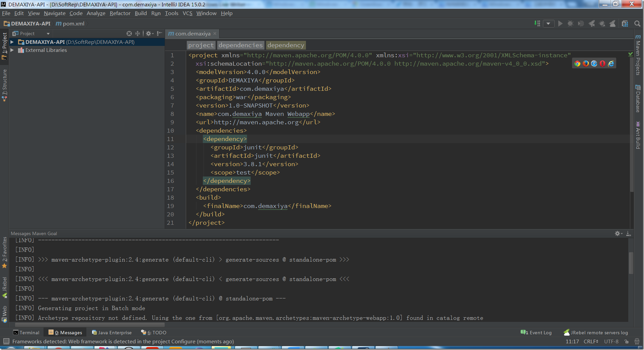Click the Search Everywhere magnifier icon
644x350 pixels.
coord(637,23)
